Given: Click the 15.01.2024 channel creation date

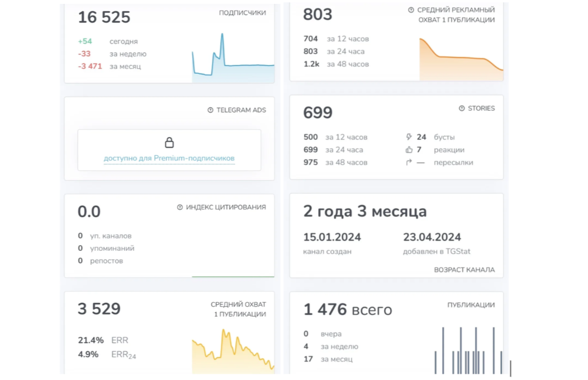Looking at the screenshot, I should [x=332, y=237].
